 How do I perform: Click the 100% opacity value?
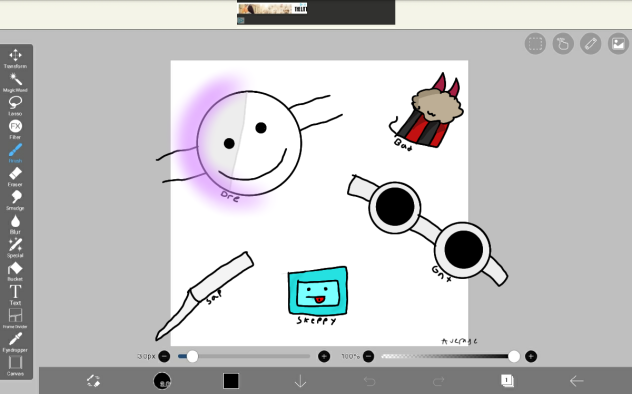click(350, 357)
